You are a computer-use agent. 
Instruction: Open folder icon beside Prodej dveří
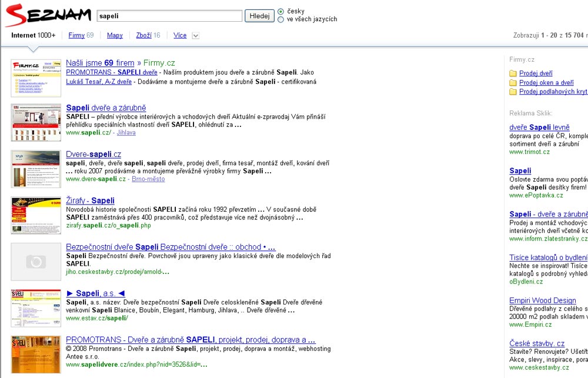[513, 73]
